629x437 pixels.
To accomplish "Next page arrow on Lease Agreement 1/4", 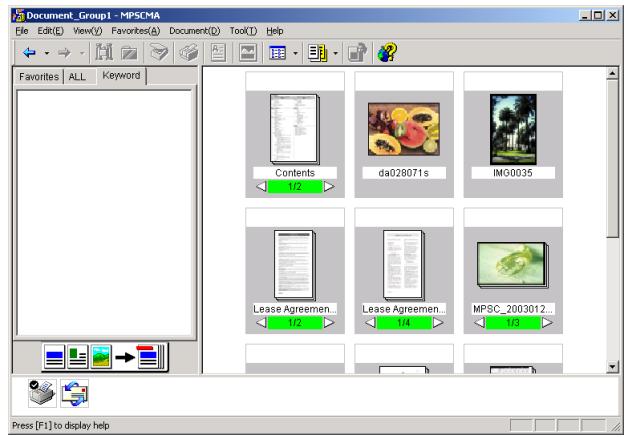I will point(438,323).
